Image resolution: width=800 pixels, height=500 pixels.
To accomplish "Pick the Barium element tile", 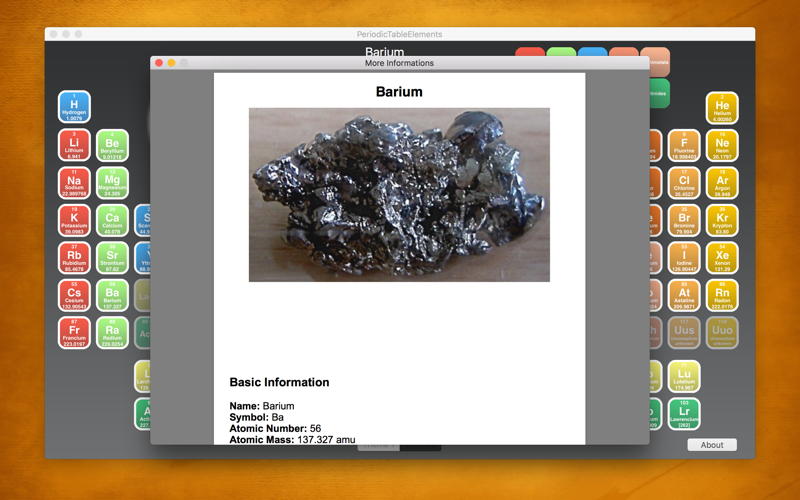I will click(112, 295).
